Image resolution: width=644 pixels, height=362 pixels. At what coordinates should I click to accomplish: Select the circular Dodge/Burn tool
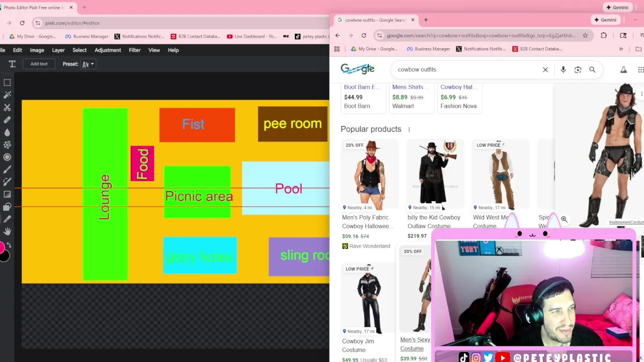pyautogui.click(x=7, y=157)
